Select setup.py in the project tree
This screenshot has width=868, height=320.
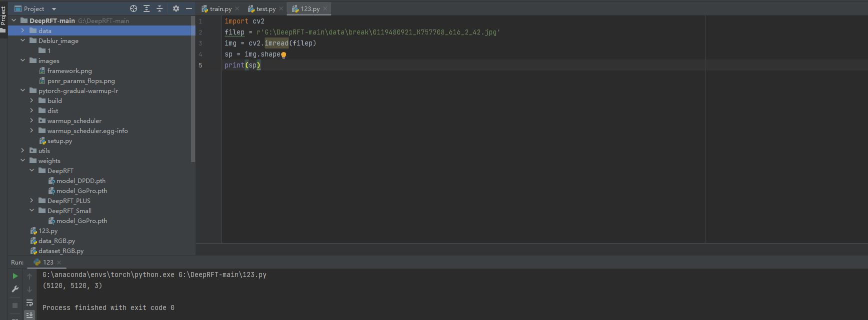coord(60,141)
